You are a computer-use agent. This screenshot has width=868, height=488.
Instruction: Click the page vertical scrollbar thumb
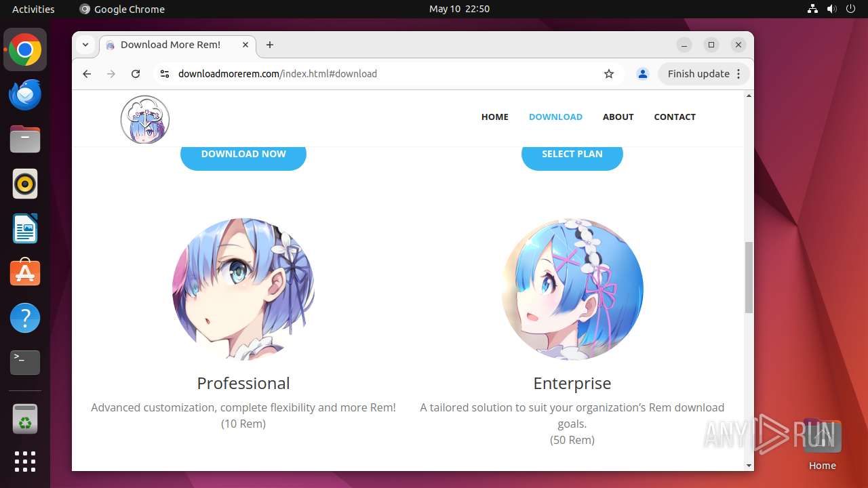(x=749, y=277)
